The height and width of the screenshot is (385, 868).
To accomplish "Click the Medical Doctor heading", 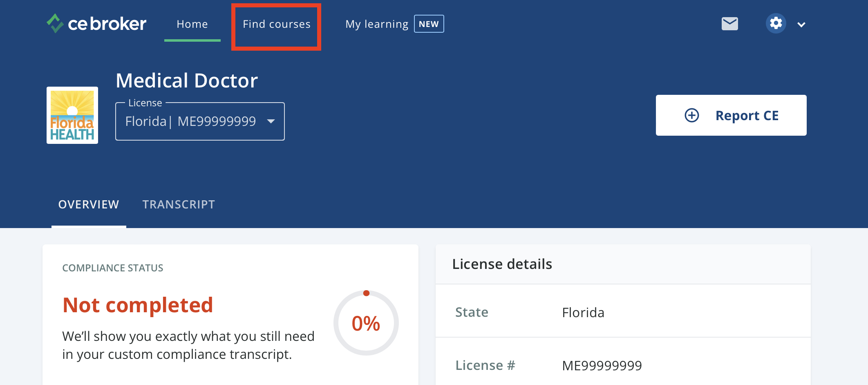I will click(187, 81).
